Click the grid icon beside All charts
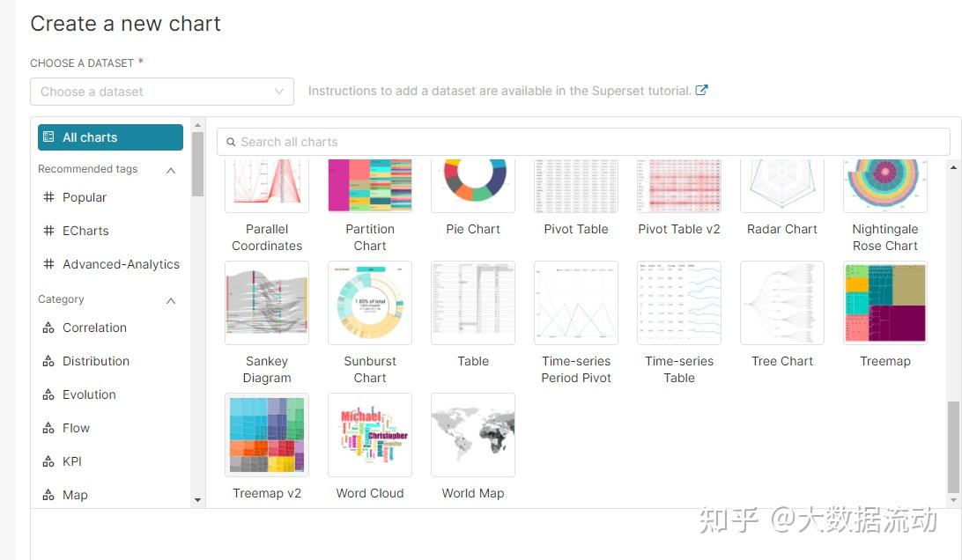 pyautogui.click(x=49, y=136)
